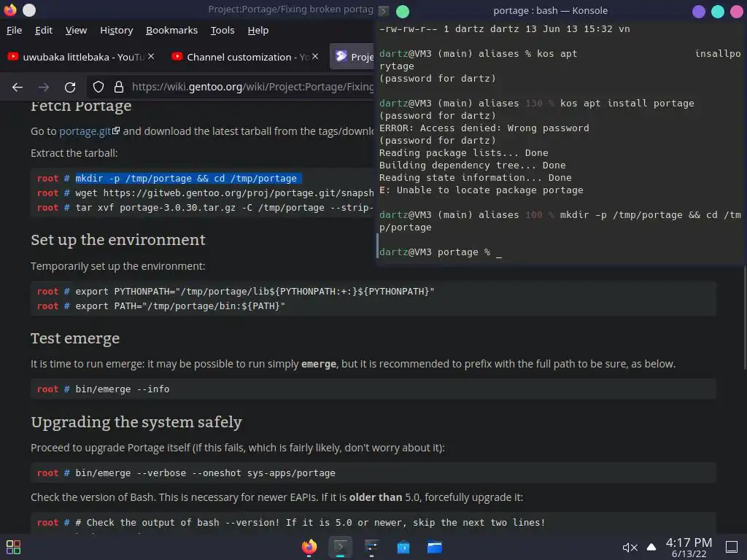
Task: Click 'Unable to locate package portage' error line
Action: pyautogui.click(x=481, y=190)
